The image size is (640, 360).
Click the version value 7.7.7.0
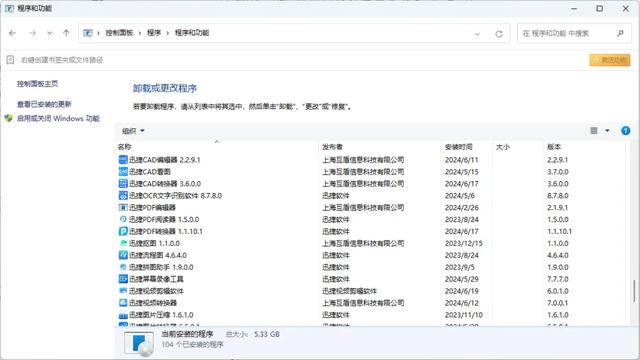pos(558,279)
